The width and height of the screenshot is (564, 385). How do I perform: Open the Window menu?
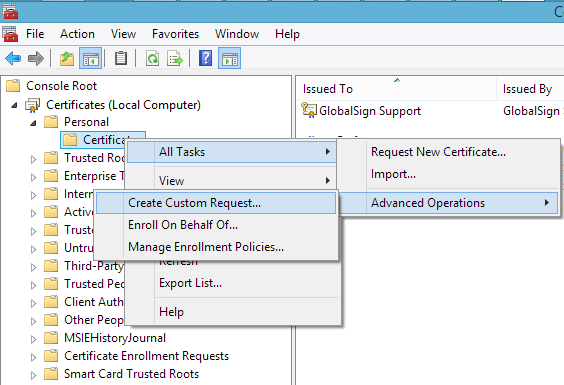pos(237,34)
